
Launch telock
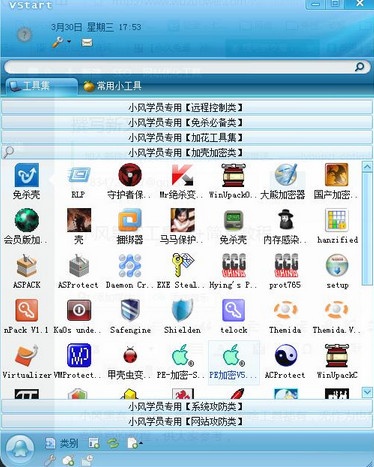233,317
